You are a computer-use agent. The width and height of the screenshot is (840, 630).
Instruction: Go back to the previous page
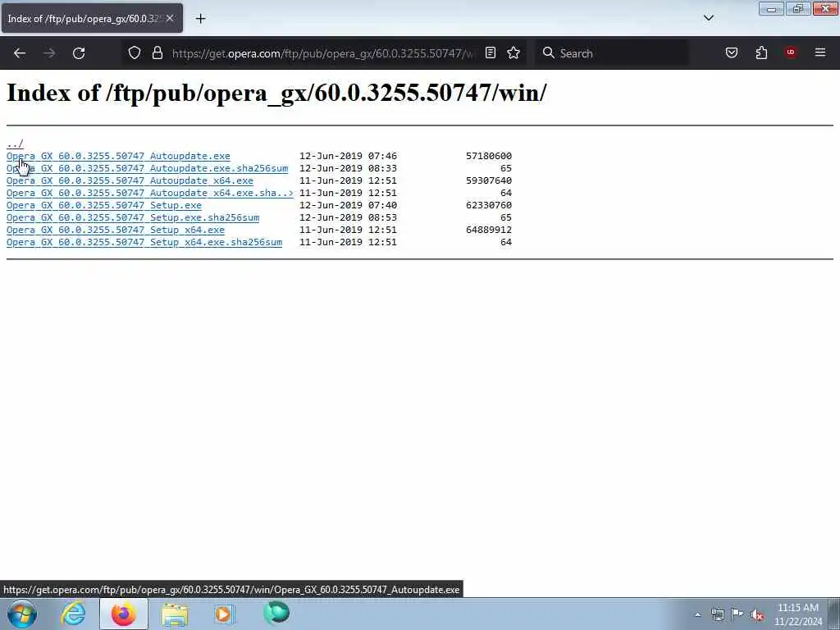point(20,53)
